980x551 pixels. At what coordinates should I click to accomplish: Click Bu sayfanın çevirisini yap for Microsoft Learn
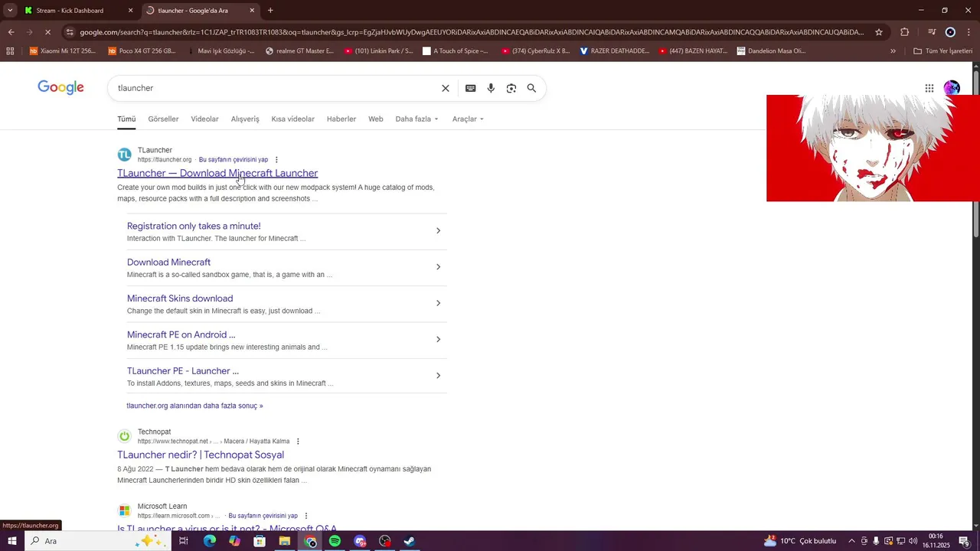[263, 516]
